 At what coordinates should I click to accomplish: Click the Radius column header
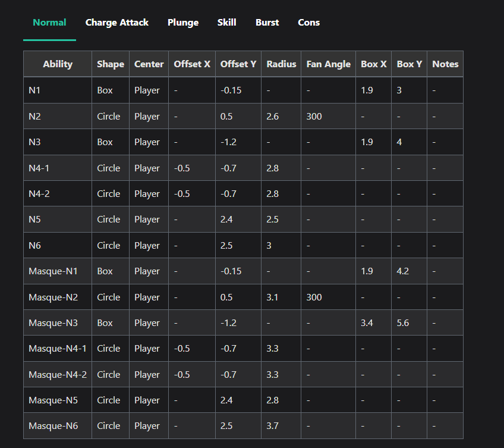tap(281, 64)
